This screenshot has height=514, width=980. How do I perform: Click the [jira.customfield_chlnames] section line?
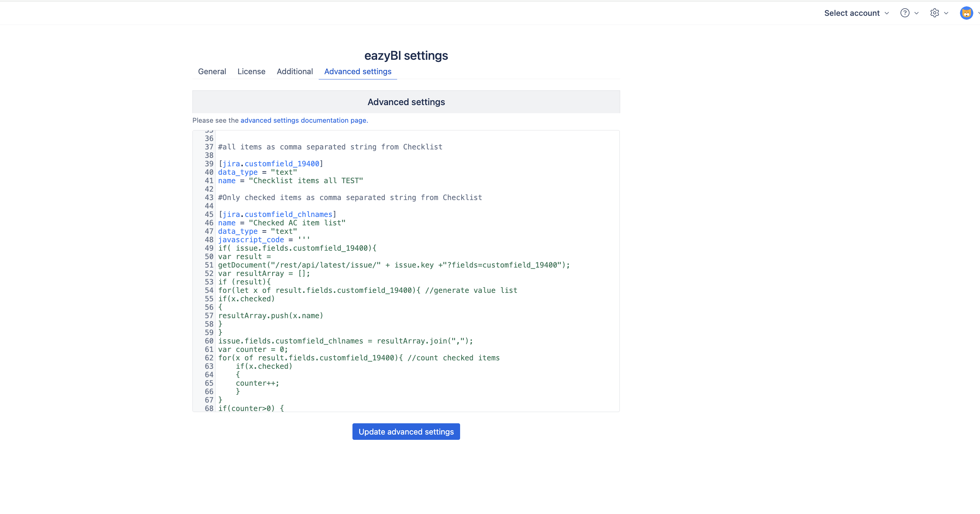pyautogui.click(x=277, y=214)
